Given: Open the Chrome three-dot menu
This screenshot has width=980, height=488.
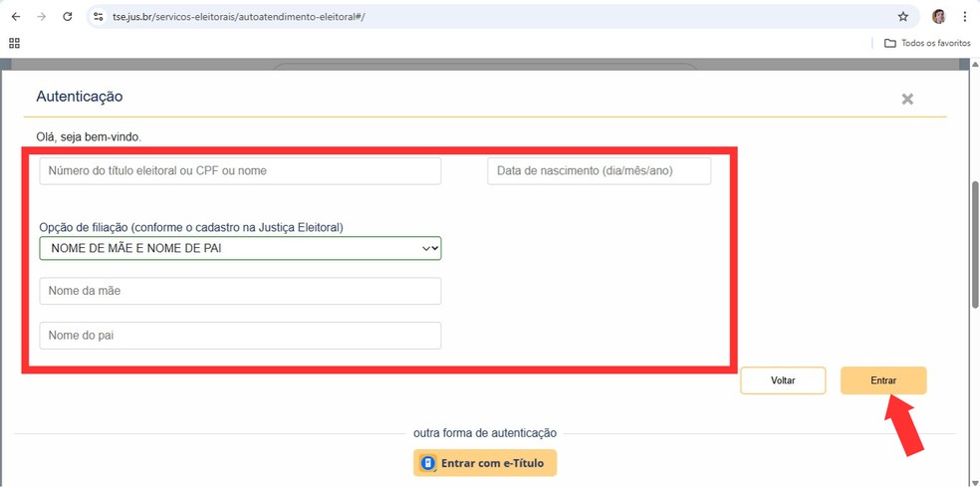Looking at the screenshot, I should (x=965, y=17).
